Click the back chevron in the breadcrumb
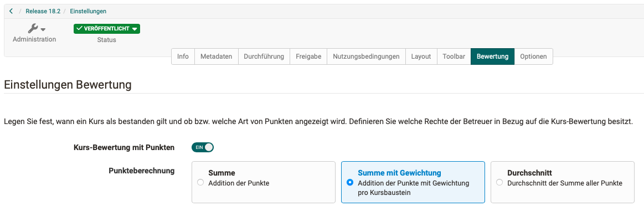 [x=11, y=11]
